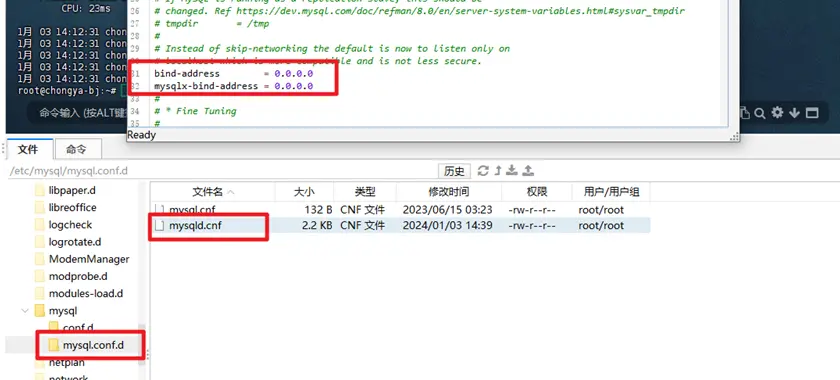Switch to the 文件 tab
Viewport: 840px width, 380px height.
coord(28,150)
